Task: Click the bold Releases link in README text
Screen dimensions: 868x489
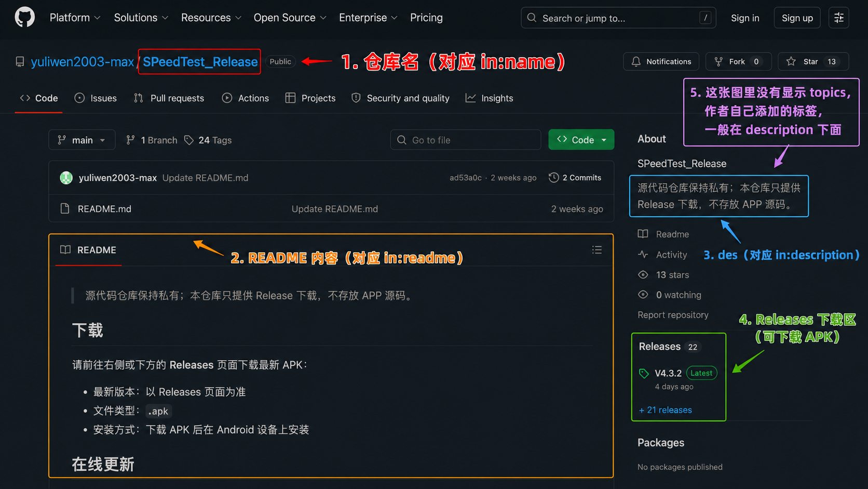Action: click(192, 365)
